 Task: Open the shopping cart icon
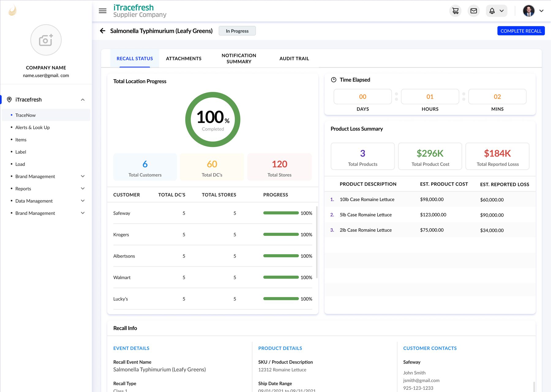tap(455, 11)
